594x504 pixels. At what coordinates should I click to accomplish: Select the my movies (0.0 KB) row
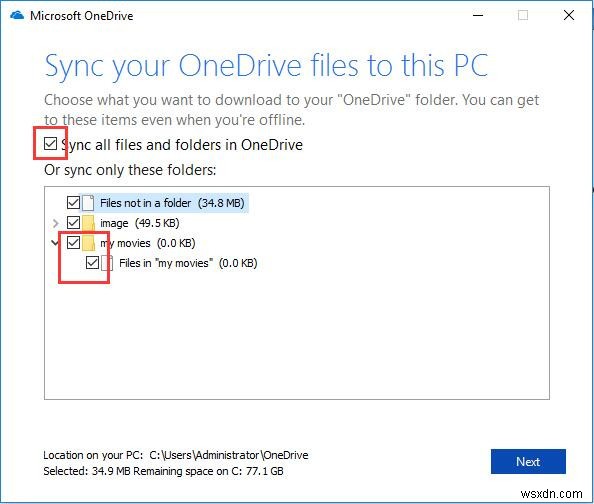coord(148,243)
